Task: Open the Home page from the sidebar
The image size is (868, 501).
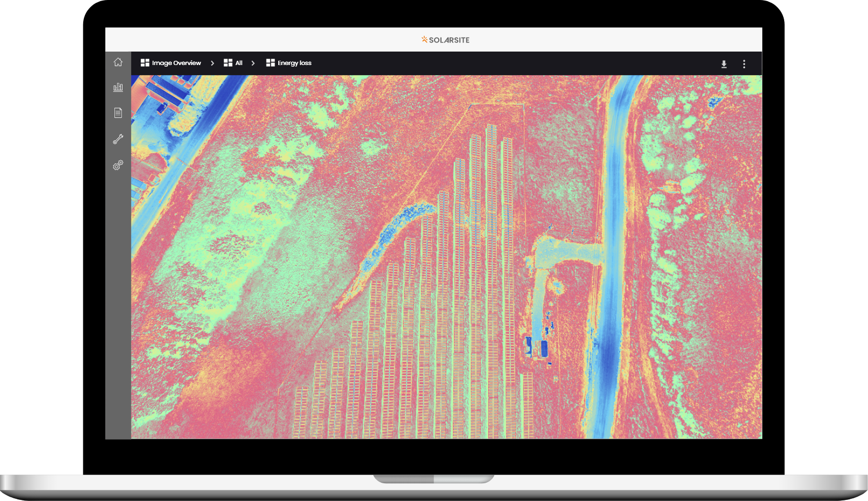Action: tap(118, 62)
